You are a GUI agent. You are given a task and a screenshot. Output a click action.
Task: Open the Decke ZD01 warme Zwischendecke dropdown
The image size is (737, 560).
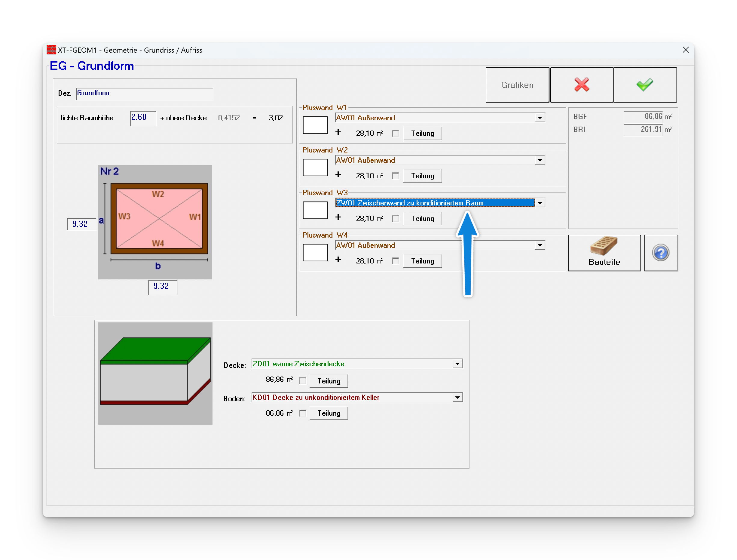(x=457, y=364)
